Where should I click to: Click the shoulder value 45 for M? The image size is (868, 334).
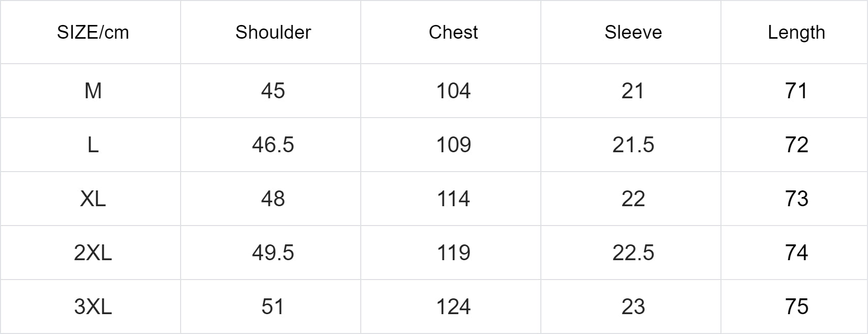(x=273, y=91)
